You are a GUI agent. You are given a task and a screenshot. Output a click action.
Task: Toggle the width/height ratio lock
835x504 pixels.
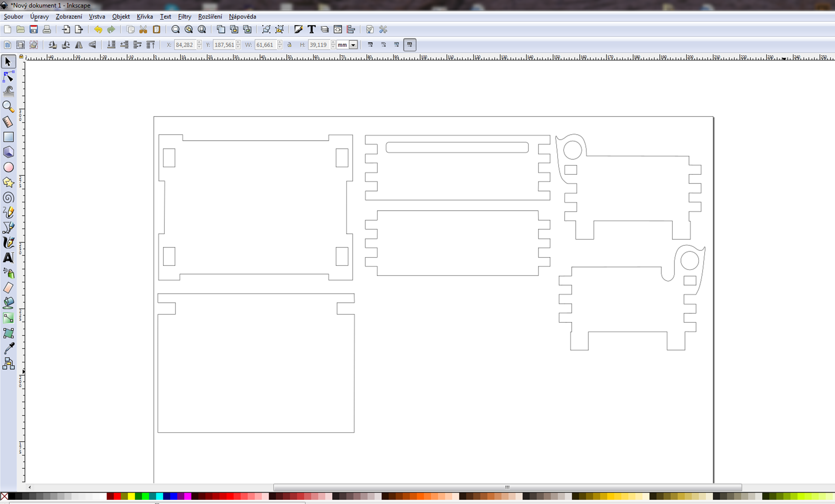pos(289,45)
